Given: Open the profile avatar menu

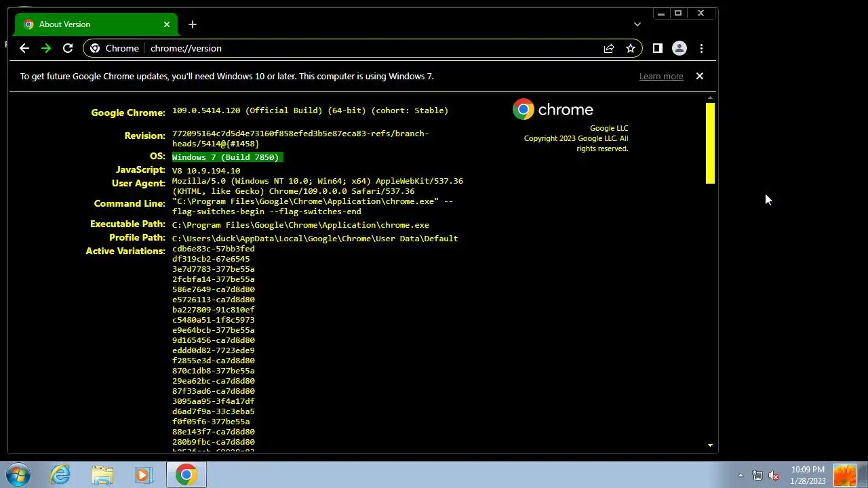Looking at the screenshot, I should pos(679,48).
